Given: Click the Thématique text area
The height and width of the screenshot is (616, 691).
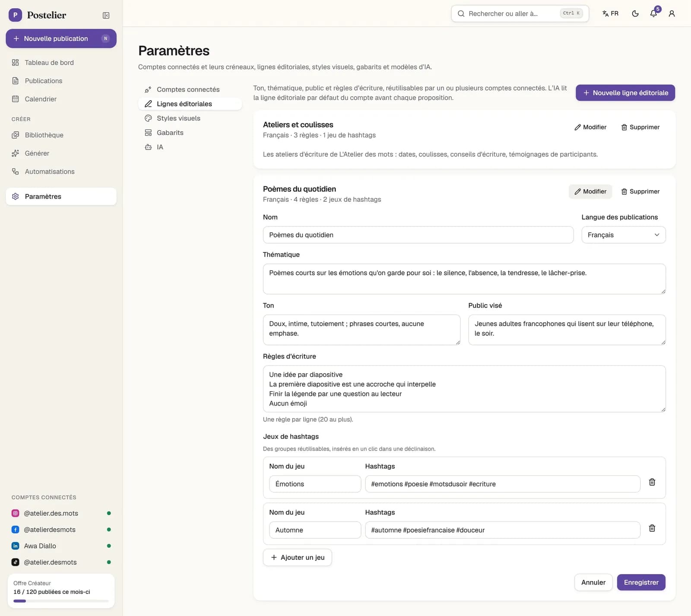Looking at the screenshot, I should (464, 279).
